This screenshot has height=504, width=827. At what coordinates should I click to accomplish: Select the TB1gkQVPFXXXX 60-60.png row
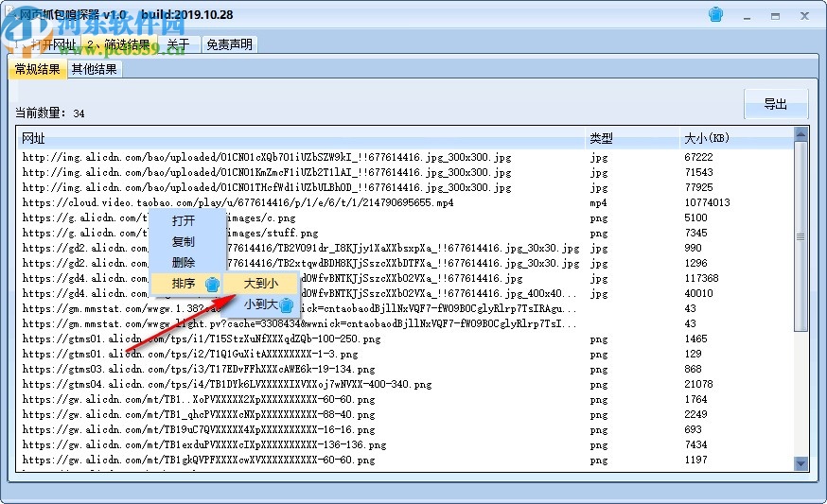click(405, 460)
